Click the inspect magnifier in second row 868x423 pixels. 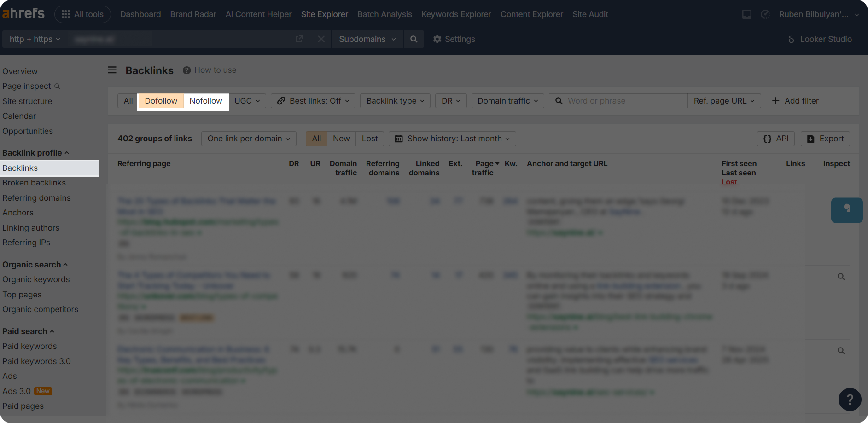coord(841,277)
